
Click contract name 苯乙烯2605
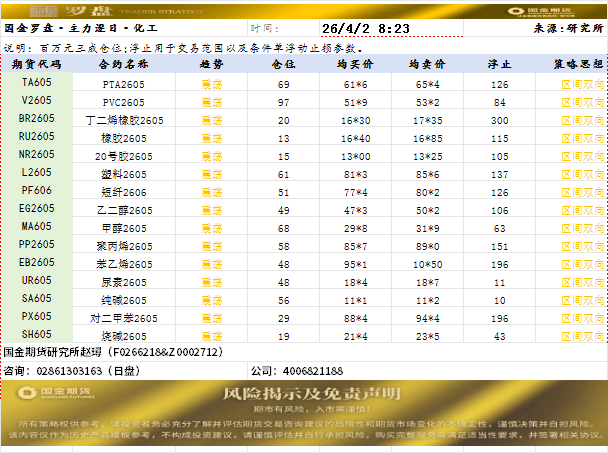pyautogui.click(x=124, y=265)
